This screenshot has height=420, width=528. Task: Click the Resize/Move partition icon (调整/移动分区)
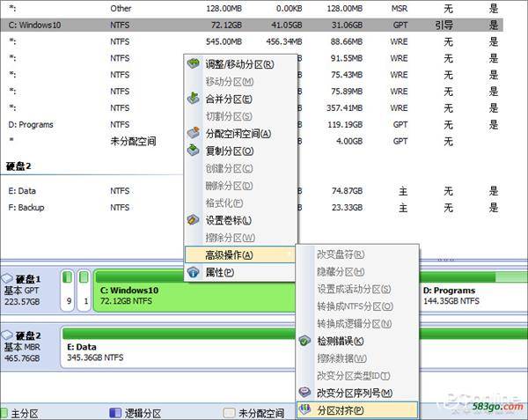tap(194, 63)
